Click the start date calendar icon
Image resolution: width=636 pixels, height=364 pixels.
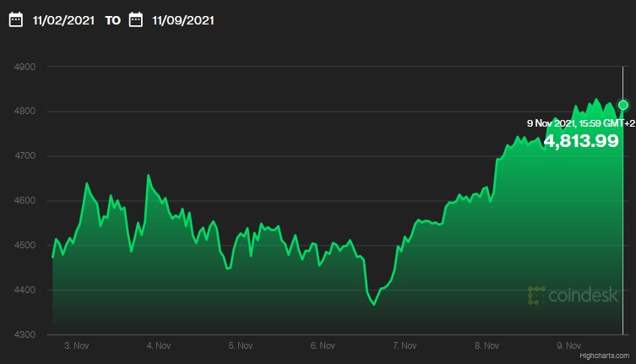[x=15, y=19]
